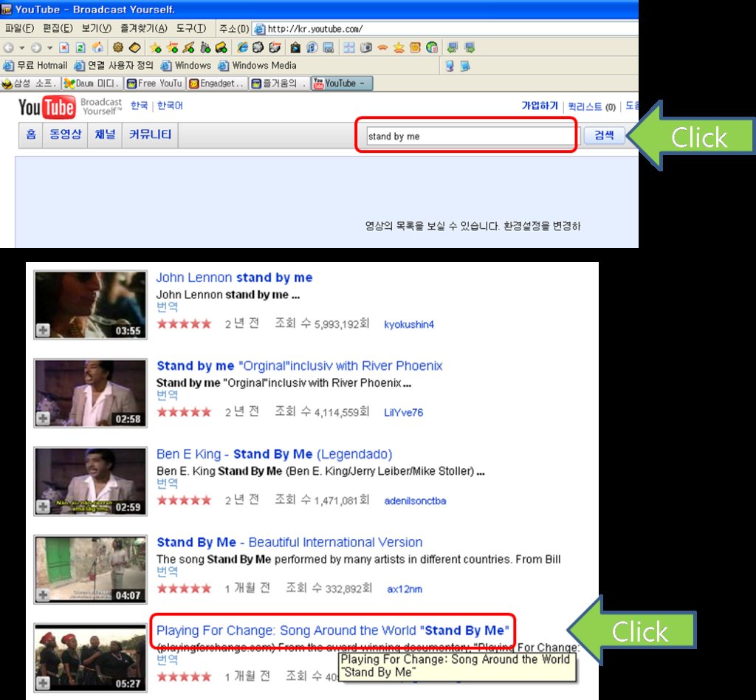Add John Lennon video to QuickList plus

tap(43, 330)
